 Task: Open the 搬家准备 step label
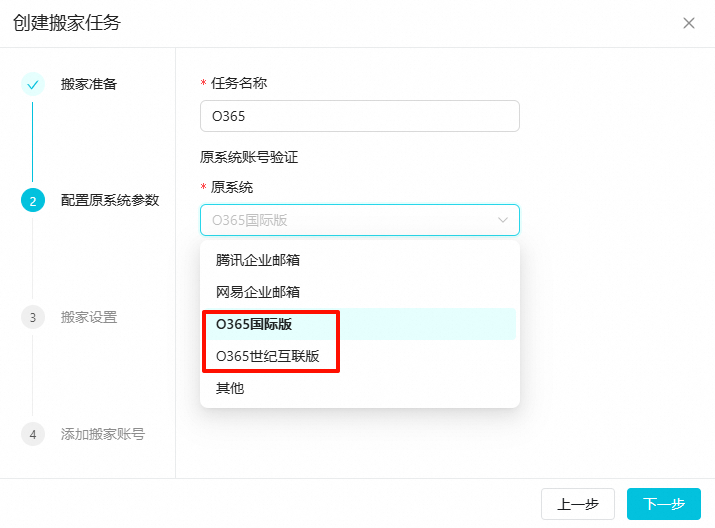point(89,84)
